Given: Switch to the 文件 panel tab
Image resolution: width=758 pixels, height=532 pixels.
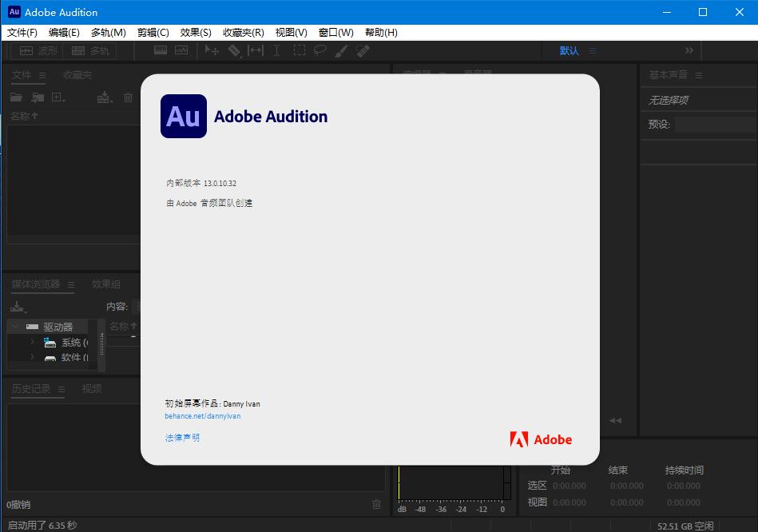Looking at the screenshot, I should (x=22, y=75).
